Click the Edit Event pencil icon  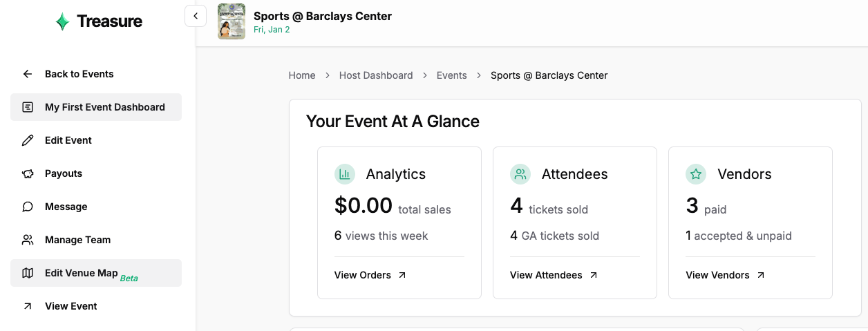pos(28,140)
